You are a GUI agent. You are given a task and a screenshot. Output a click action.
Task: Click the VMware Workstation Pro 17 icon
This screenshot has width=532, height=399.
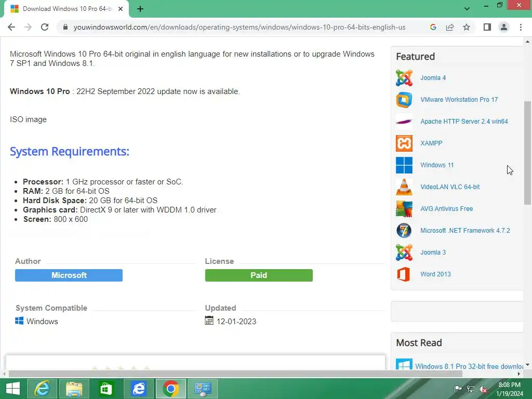[404, 100]
